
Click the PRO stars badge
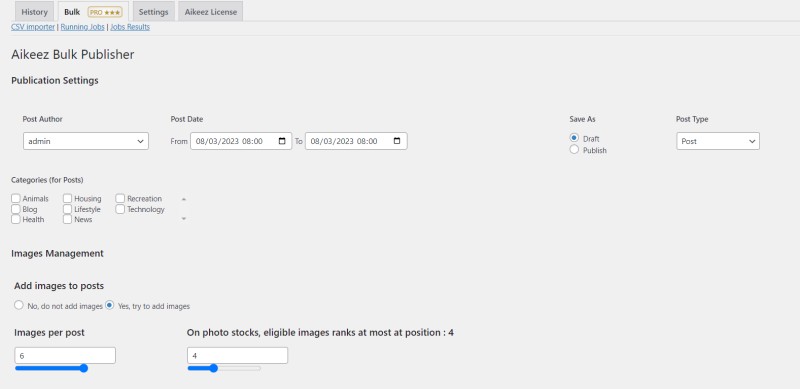105,12
